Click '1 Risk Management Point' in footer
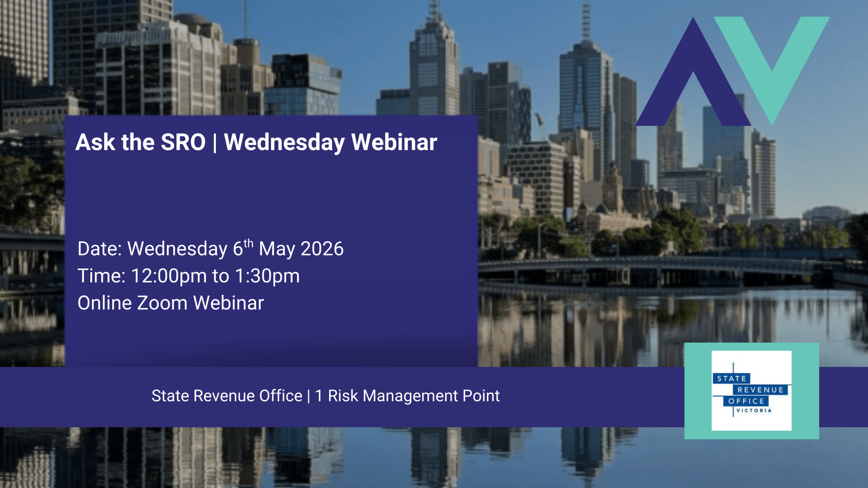868x488 pixels. point(407,396)
